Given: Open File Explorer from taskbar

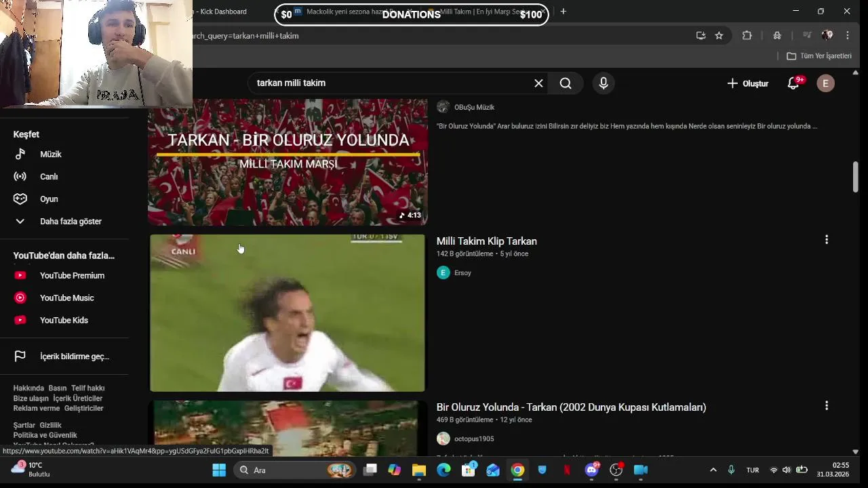Looking at the screenshot, I should (x=419, y=470).
